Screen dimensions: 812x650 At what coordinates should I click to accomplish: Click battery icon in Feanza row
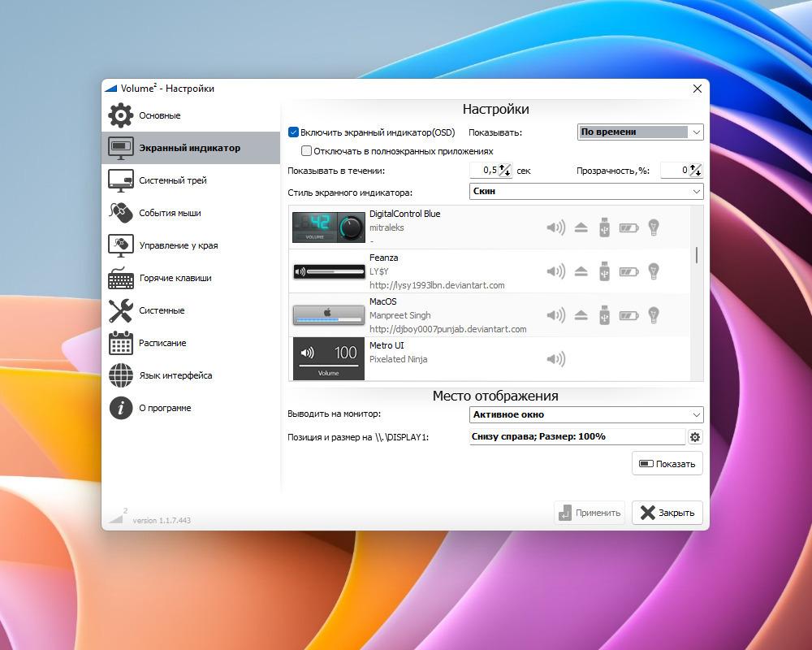[628, 271]
